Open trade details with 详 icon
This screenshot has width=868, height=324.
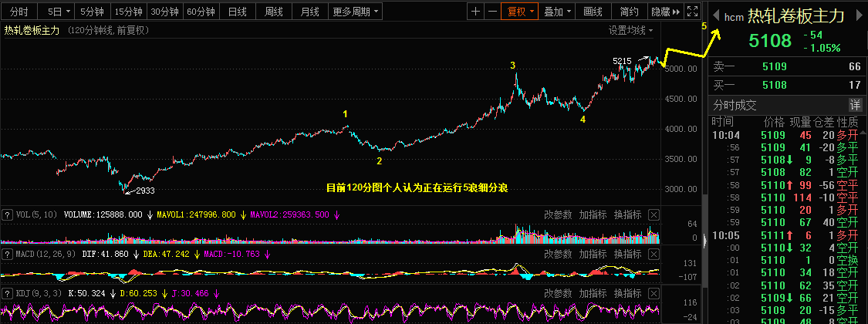(855, 105)
